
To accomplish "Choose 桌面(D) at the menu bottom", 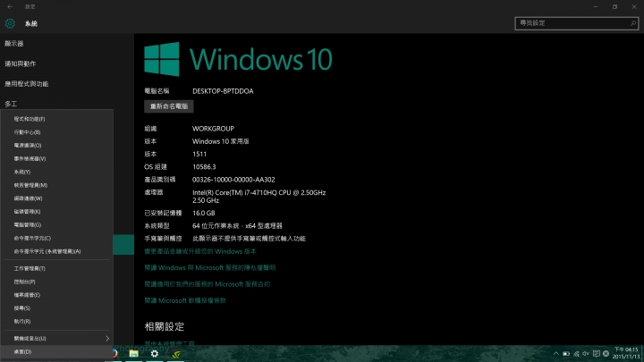I will point(56,352).
